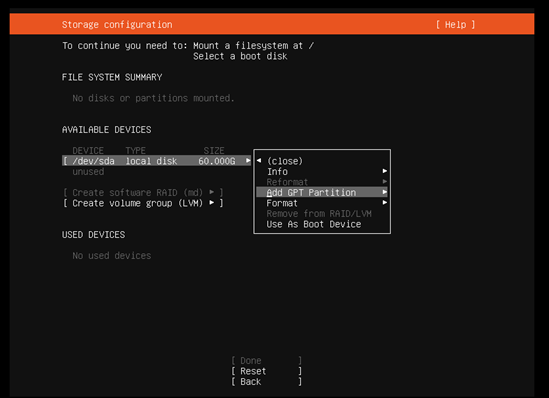The image size is (549, 398).
Task: Activate the Reset button
Action: (x=266, y=371)
